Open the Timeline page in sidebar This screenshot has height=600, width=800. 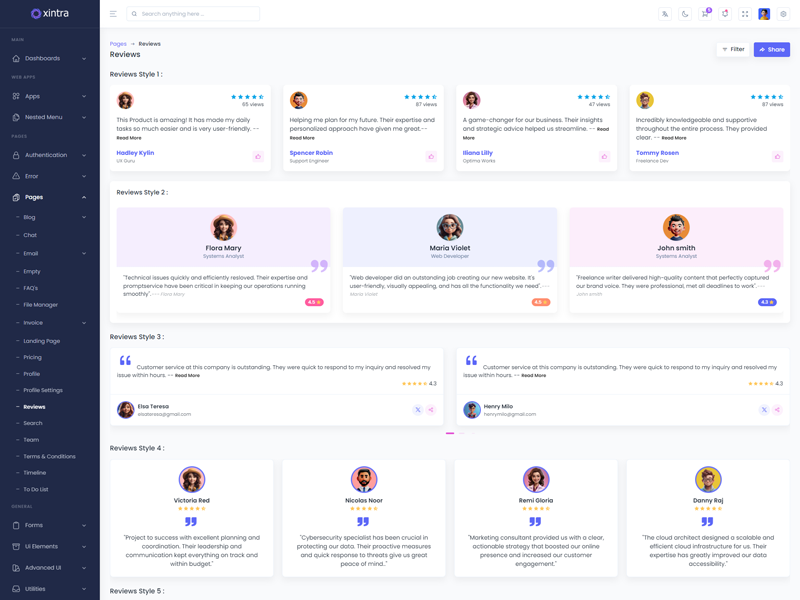click(35, 473)
